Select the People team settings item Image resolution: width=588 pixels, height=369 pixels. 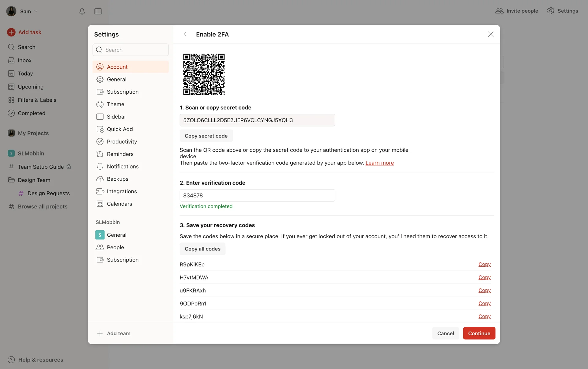point(115,247)
